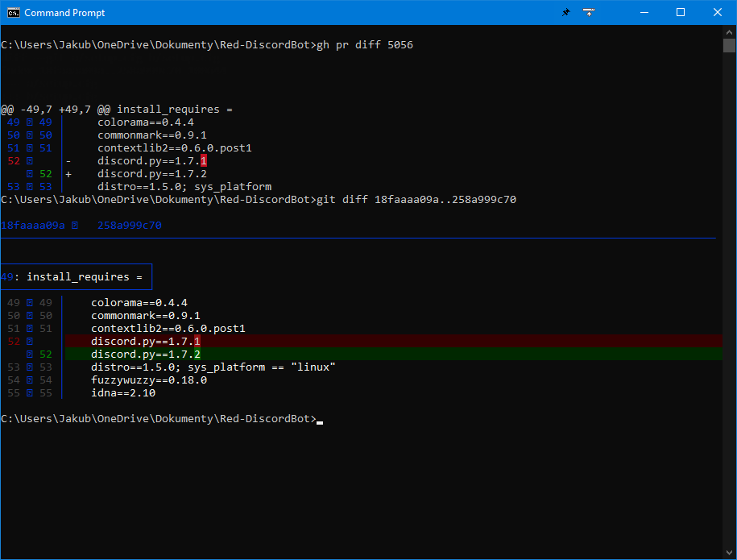
Task: Toggle always-on-top with the pin icon
Action: point(566,12)
